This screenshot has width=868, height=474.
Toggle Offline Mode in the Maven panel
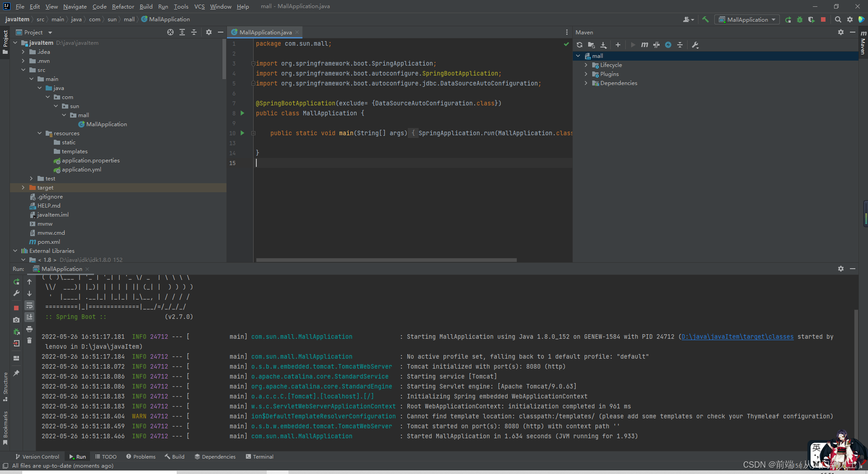pos(668,45)
